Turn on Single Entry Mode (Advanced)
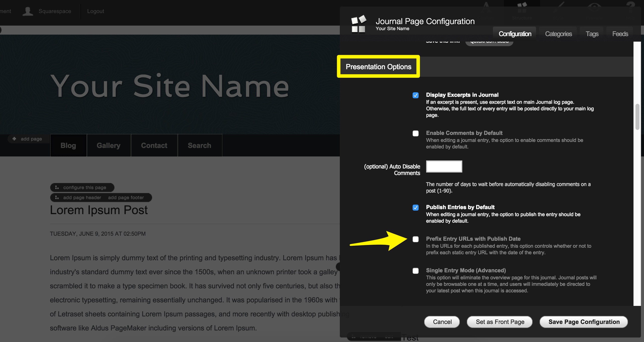Viewport: 644px width, 342px height. coord(415,271)
